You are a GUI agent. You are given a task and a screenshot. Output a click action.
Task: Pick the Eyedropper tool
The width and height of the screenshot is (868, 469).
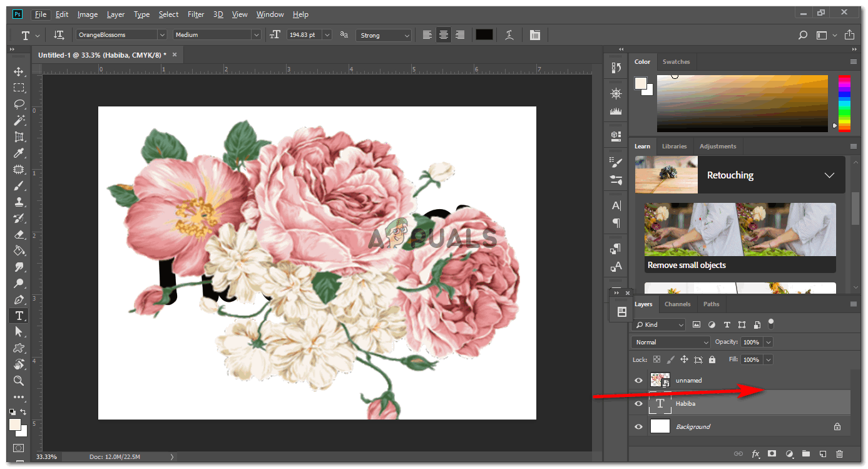[19, 153]
